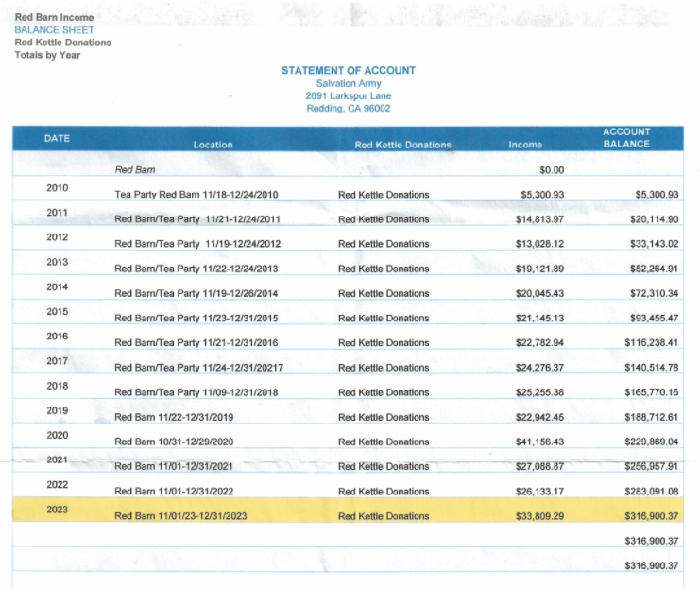The height and width of the screenshot is (589, 700).
Task: Click the Redding, CA 96002 address line
Action: coord(348,108)
